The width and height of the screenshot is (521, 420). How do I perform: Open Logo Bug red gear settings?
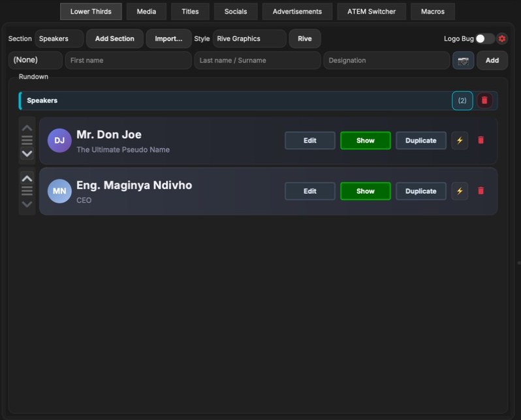501,39
